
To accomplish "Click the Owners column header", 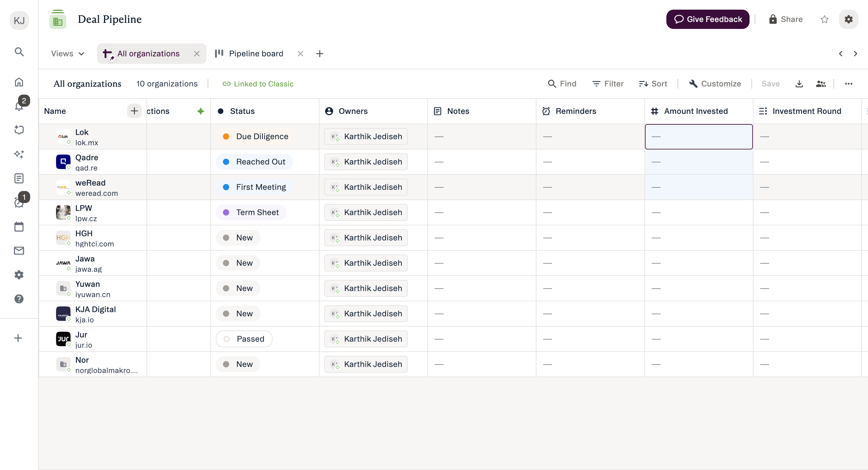I will pyautogui.click(x=373, y=111).
